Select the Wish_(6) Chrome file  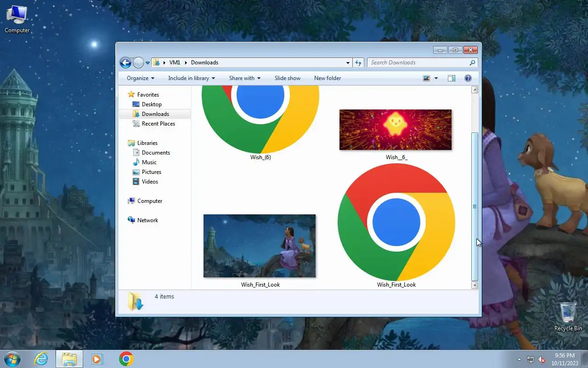[x=260, y=120]
